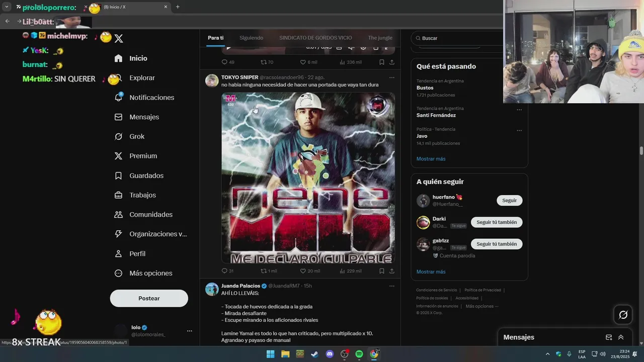Share the top video post
This screenshot has width=644, height=362.
click(x=392, y=62)
